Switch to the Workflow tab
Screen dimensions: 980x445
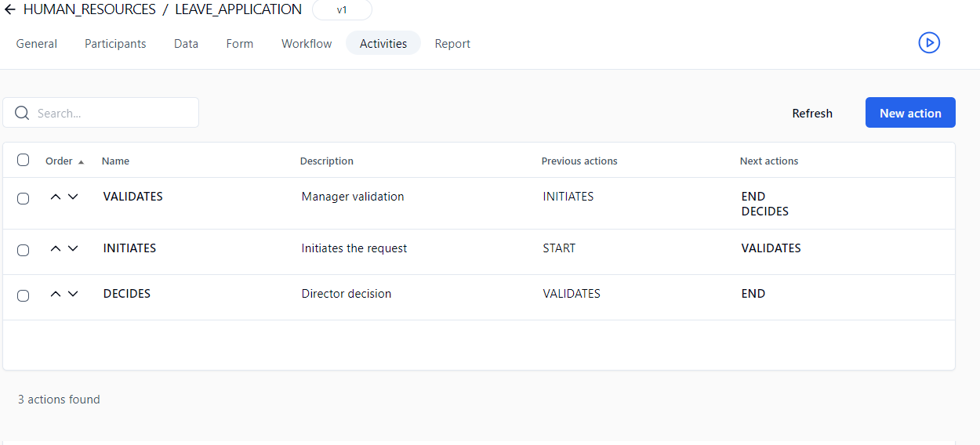pos(307,44)
